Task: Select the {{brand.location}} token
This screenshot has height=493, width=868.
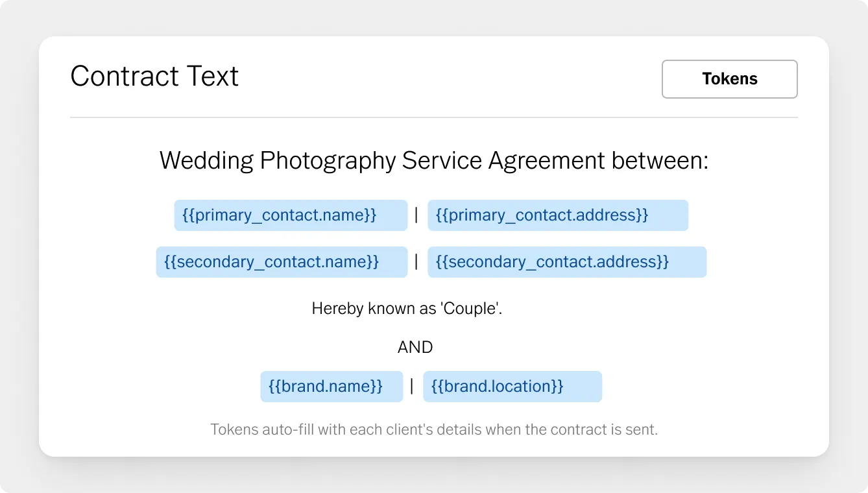Action: [512, 387]
